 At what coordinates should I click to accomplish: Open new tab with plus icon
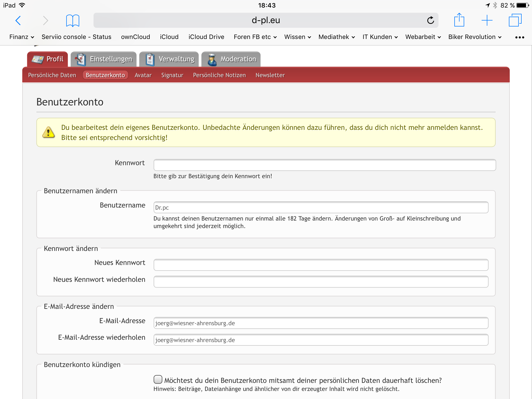point(487,20)
